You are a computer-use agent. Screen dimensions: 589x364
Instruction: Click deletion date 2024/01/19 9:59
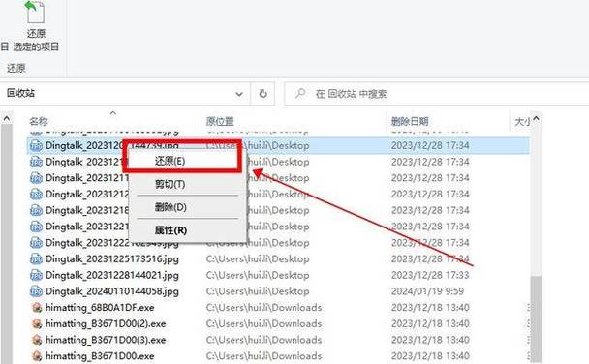tap(427, 291)
